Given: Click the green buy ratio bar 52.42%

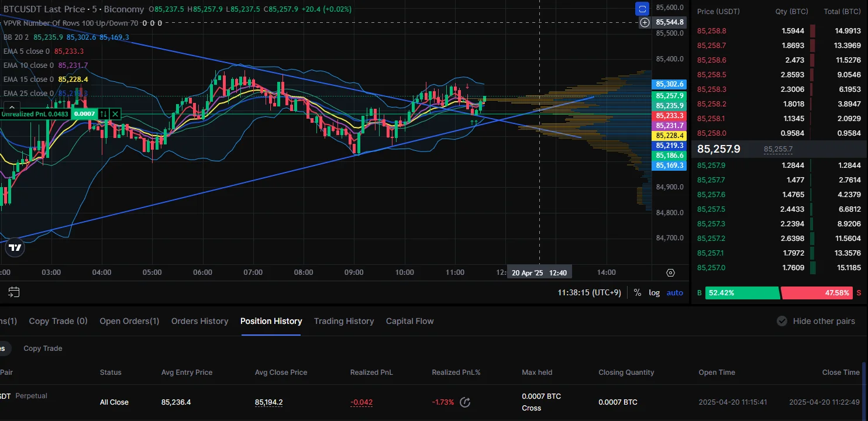Looking at the screenshot, I should [742, 293].
